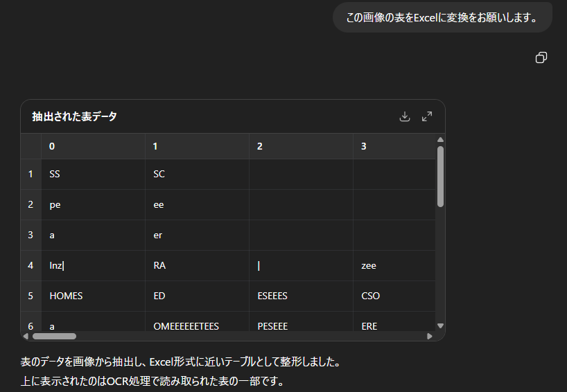
Task: Click the vertical scrollbar thumb
Action: (440, 177)
